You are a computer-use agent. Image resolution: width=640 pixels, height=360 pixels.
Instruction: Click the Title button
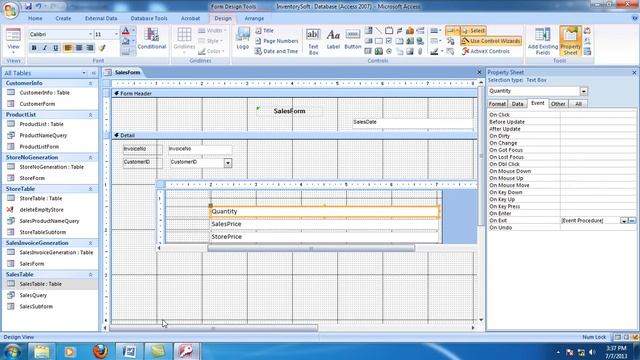[264, 31]
